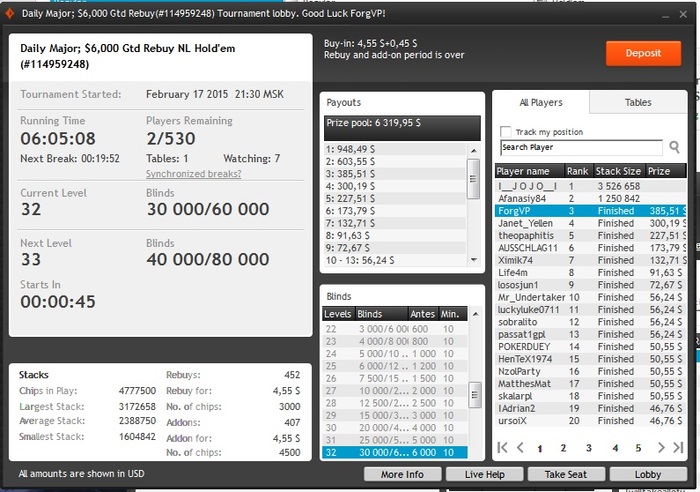Select the All Players tab
Viewport: 700px width, 492px height.
pos(541,102)
